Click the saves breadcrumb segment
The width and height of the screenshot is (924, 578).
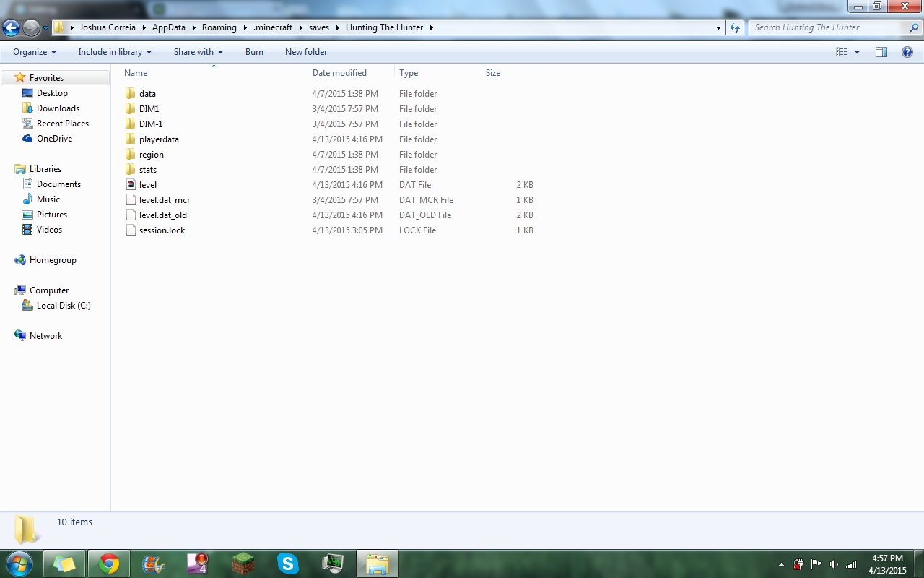click(319, 27)
